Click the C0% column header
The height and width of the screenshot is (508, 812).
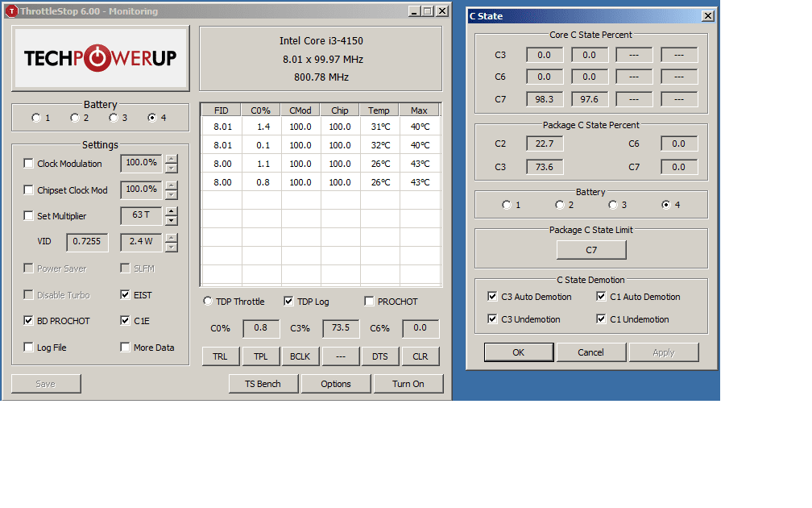point(261,110)
